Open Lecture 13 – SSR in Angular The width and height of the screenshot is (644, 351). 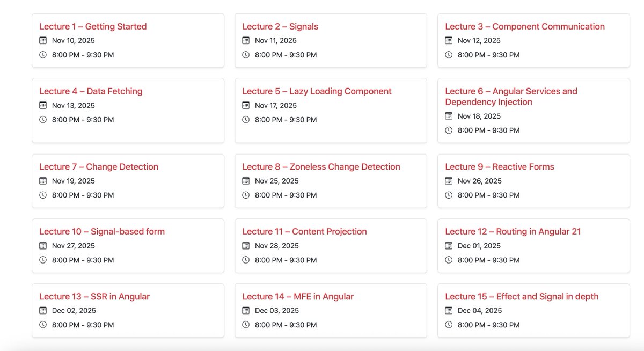click(x=94, y=296)
